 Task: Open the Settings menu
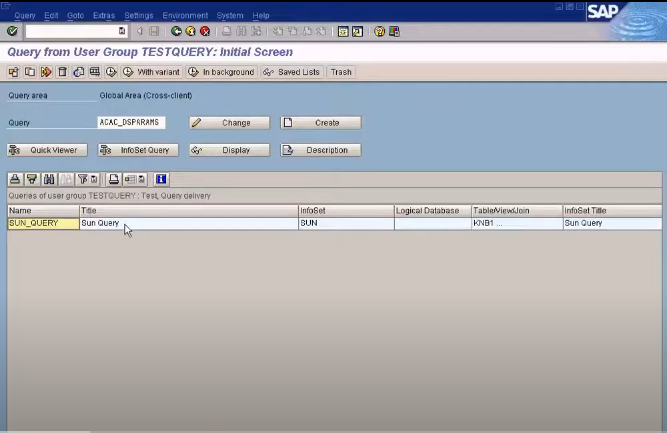point(139,15)
